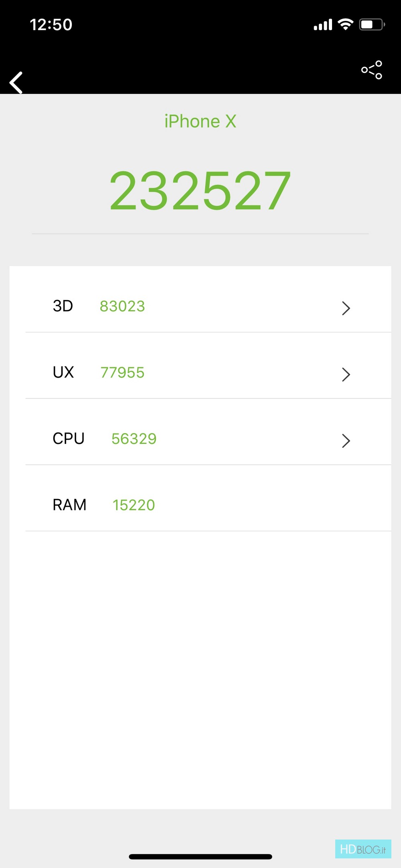
Task: Expand the CPU score details chevron
Action: click(346, 441)
